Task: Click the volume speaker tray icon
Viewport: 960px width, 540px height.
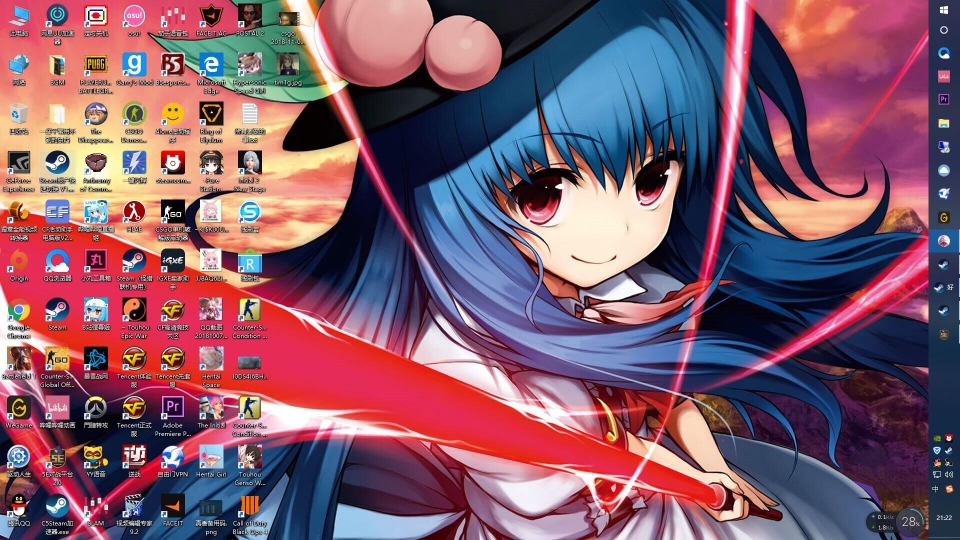Action: tap(949, 474)
